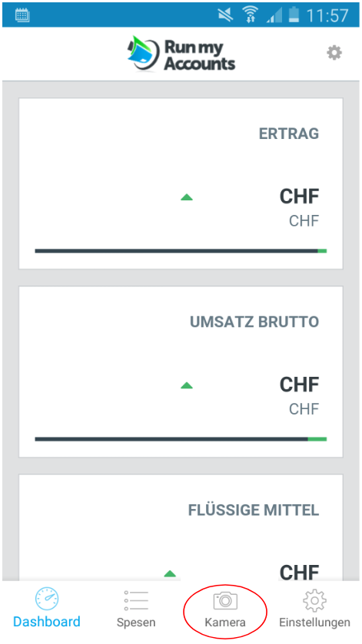Tap the muted sound status icon
362x644 pixels.
pyautogui.click(x=225, y=15)
